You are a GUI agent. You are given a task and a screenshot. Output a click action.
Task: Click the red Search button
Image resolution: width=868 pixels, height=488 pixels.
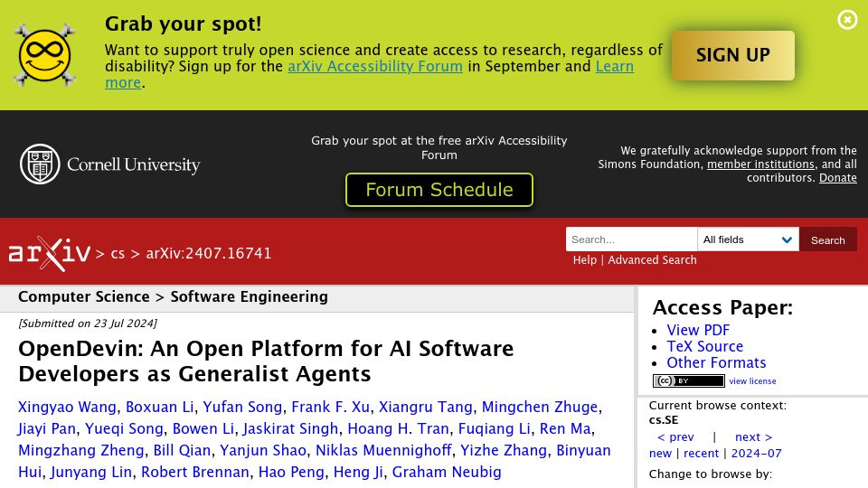pos(827,239)
